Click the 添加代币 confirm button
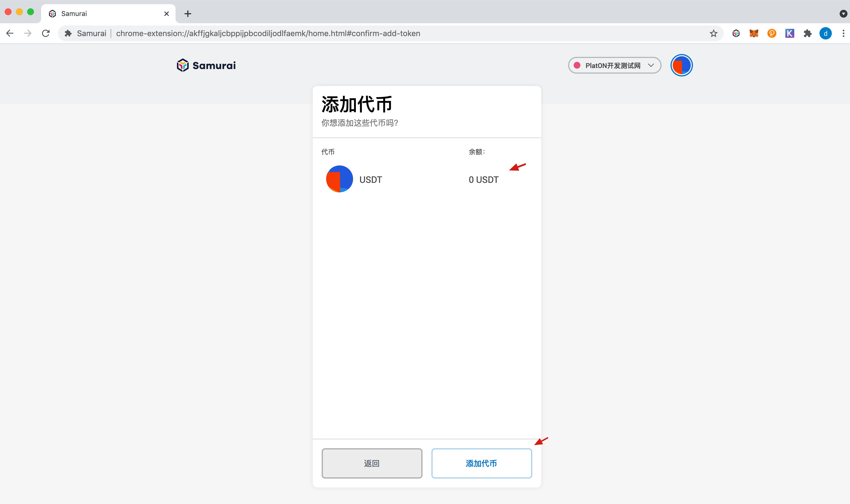The width and height of the screenshot is (850, 504). (481, 463)
